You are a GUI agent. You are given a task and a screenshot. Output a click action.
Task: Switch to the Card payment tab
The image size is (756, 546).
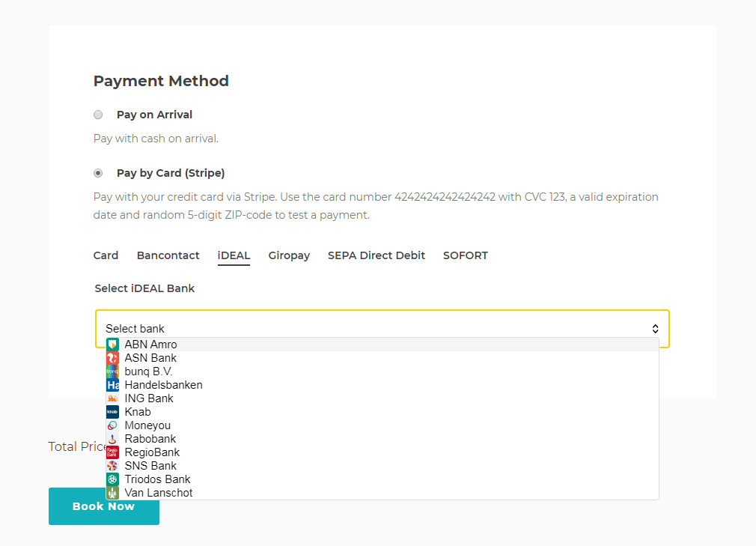coord(106,255)
